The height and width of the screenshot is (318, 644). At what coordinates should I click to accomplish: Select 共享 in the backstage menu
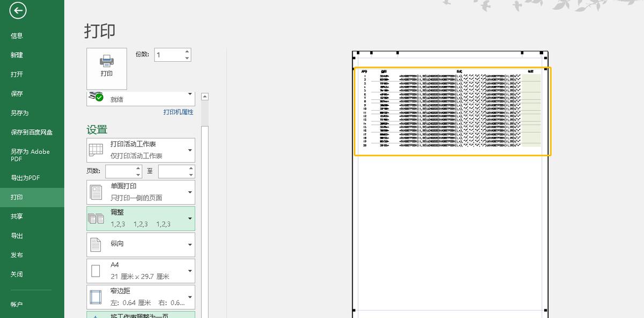pyautogui.click(x=32, y=216)
